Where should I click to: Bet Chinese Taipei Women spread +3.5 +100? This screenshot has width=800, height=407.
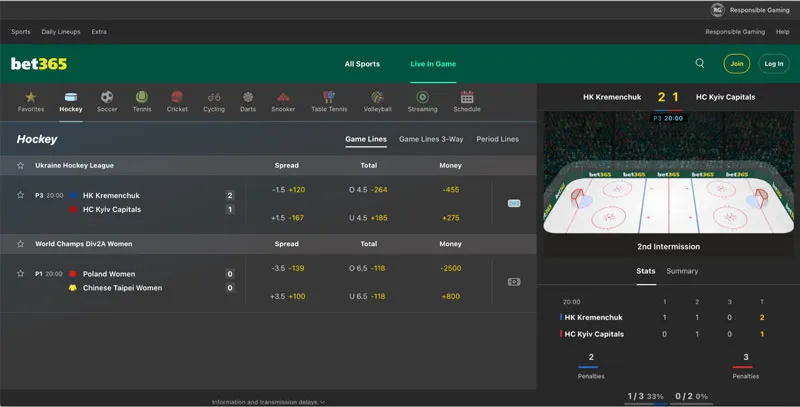pos(288,296)
